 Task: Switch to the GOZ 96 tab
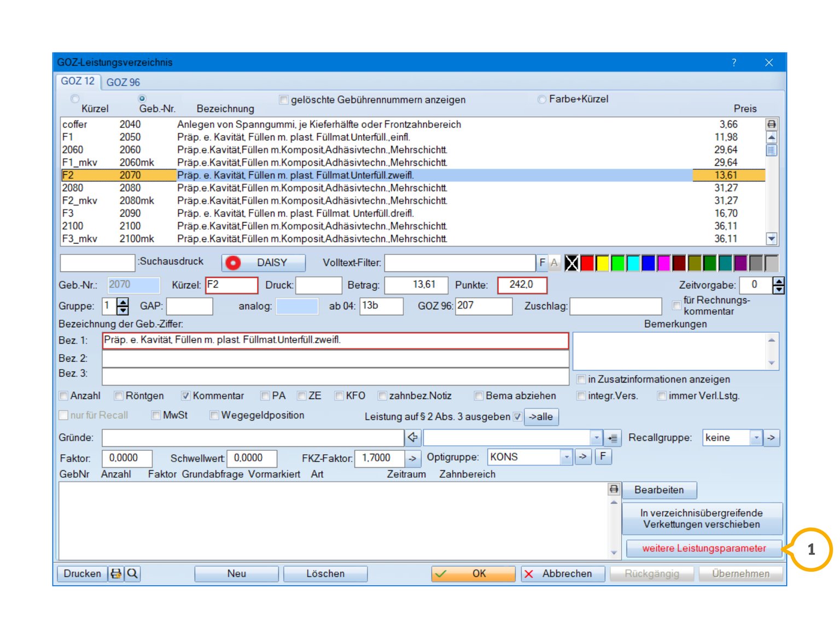click(123, 82)
